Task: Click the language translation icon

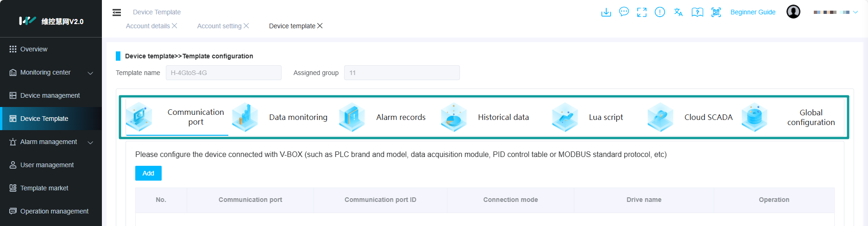Action: click(678, 13)
